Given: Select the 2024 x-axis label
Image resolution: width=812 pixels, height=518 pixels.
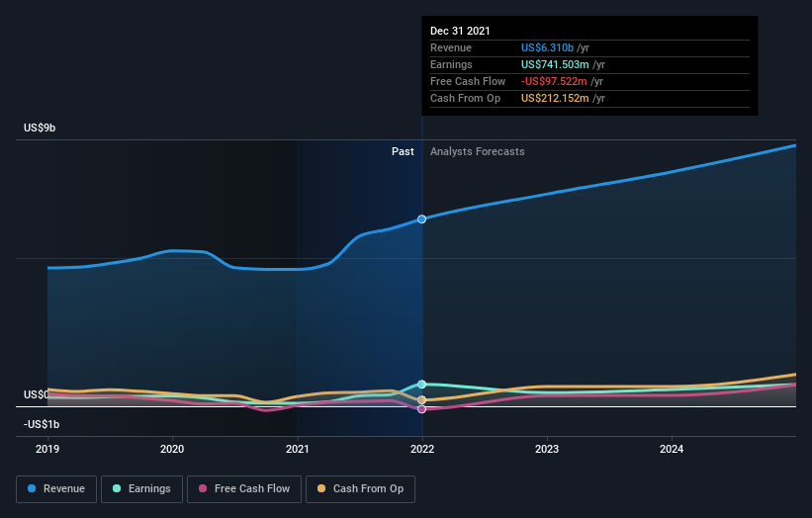Looking at the screenshot, I should [x=672, y=449].
